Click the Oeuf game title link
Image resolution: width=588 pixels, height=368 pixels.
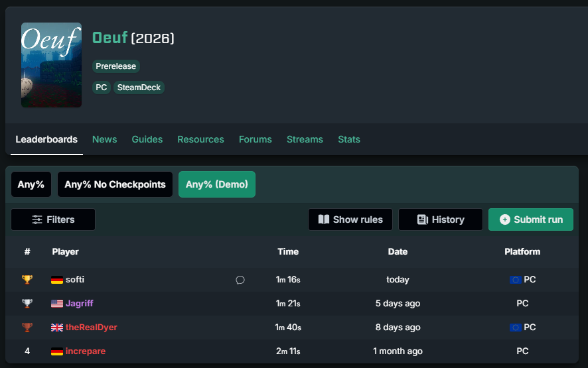[110, 38]
